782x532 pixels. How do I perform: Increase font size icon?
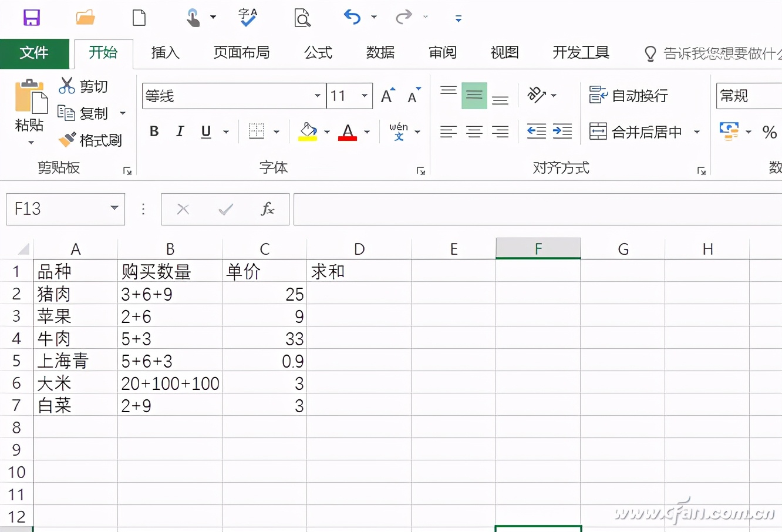tap(387, 96)
